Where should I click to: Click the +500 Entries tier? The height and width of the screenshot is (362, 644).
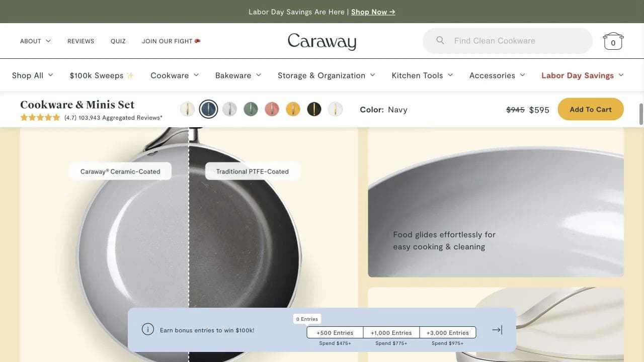click(335, 333)
